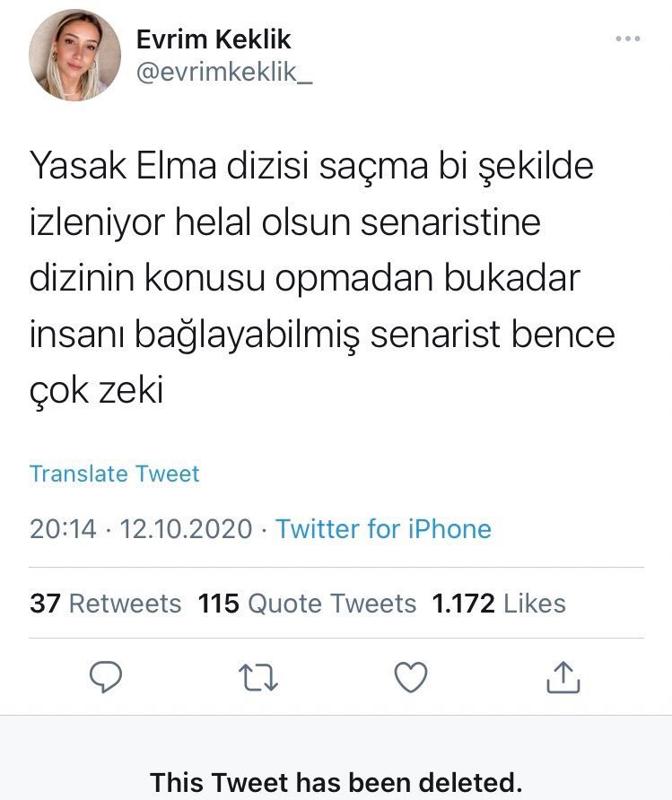
Task: Open the @evrimkeklik_ handle link
Action: coord(223,74)
